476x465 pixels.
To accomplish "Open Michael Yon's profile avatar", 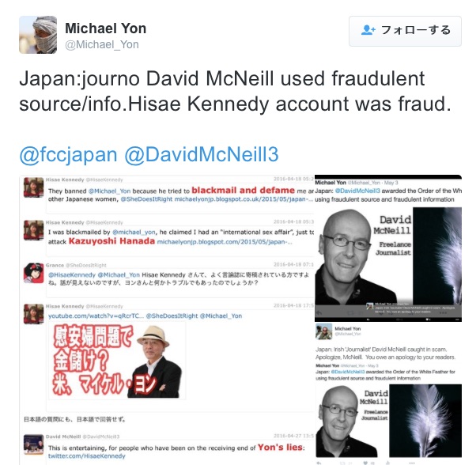I will (38, 35).
